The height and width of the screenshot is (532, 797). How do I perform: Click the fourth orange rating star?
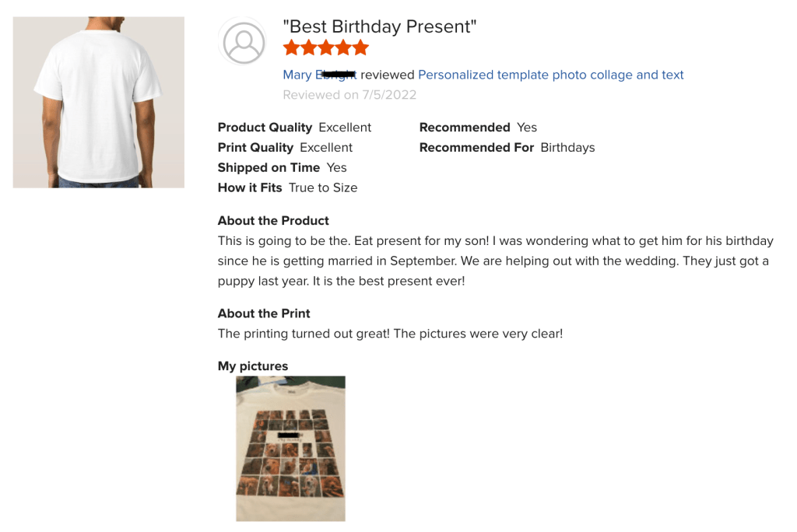coord(342,48)
